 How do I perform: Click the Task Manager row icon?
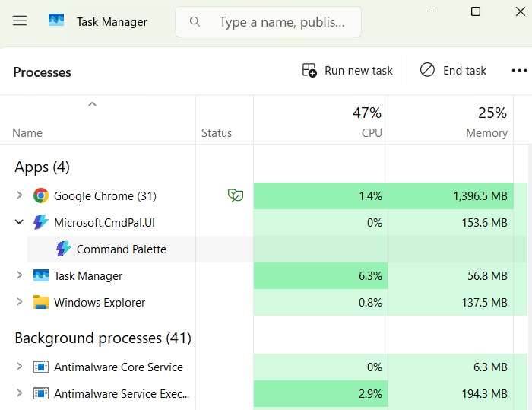pyautogui.click(x=41, y=275)
